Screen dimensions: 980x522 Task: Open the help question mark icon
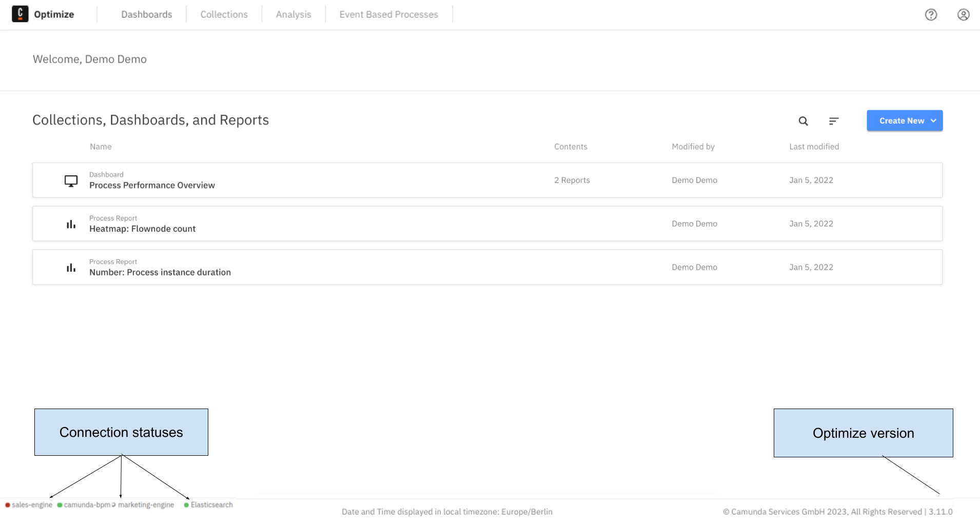coord(931,14)
